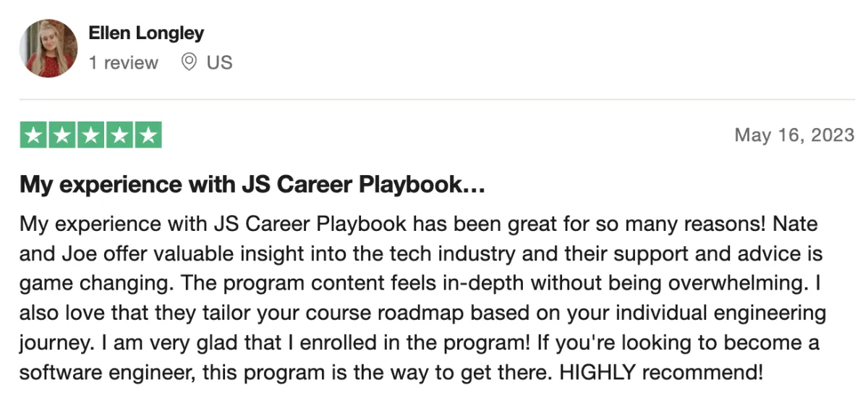Screen dimensions: 868x414
Task: Click the second green rating star
Action: 62,135
